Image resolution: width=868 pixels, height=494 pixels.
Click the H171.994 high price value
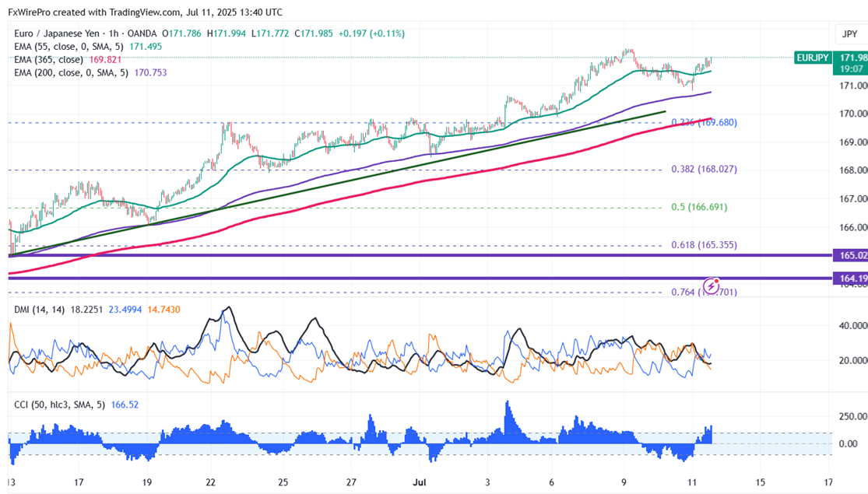[x=227, y=33]
